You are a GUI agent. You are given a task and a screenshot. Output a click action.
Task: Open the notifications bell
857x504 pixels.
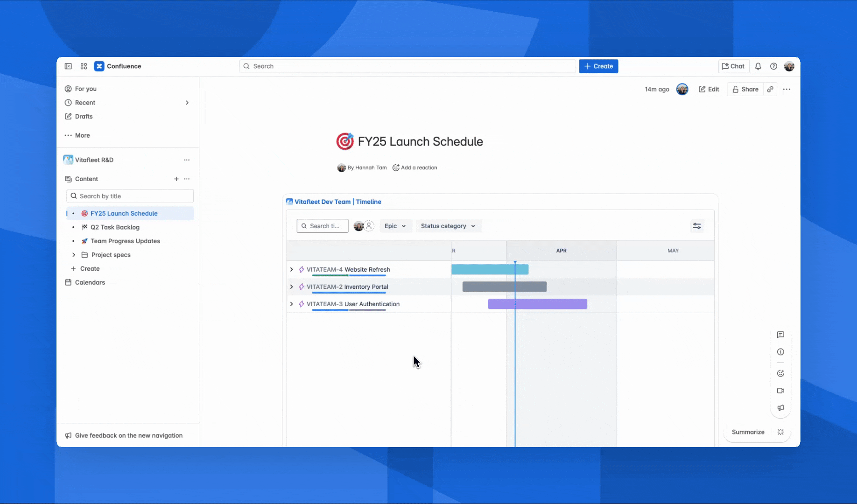tap(758, 66)
